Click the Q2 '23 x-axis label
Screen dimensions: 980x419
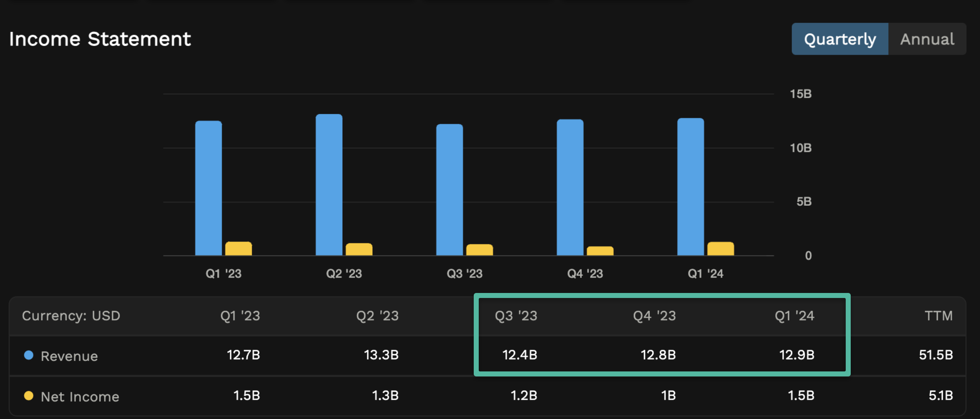[343, 273]
